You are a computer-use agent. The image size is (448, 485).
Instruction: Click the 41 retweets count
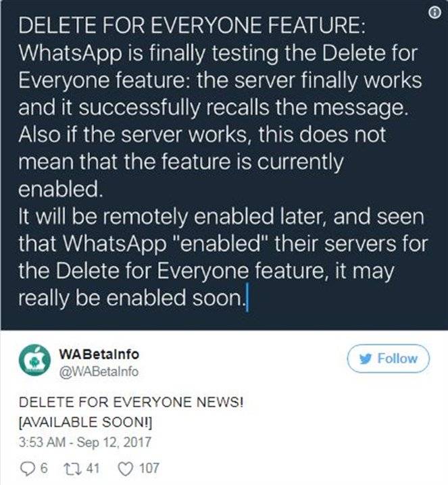[x=93, y=468]
